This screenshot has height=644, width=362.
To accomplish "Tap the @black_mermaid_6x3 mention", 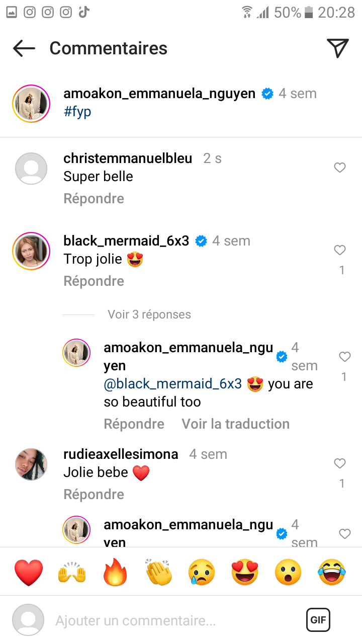I will click(173, 384).
